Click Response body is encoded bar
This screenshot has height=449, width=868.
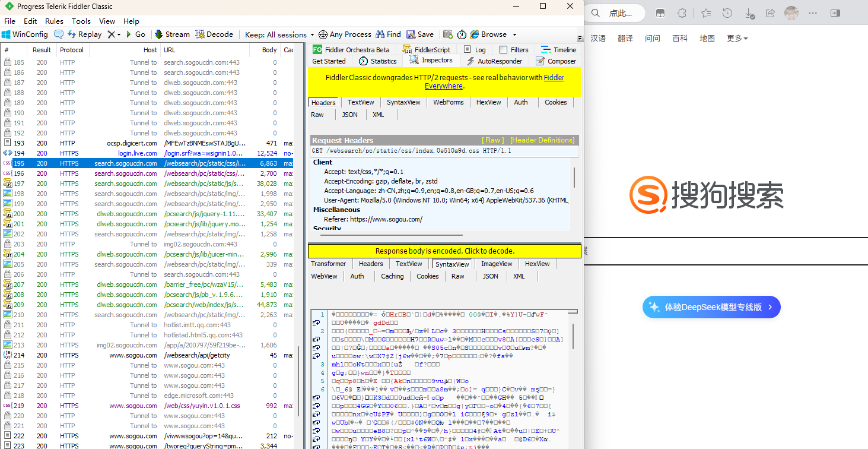pos(444,251)
